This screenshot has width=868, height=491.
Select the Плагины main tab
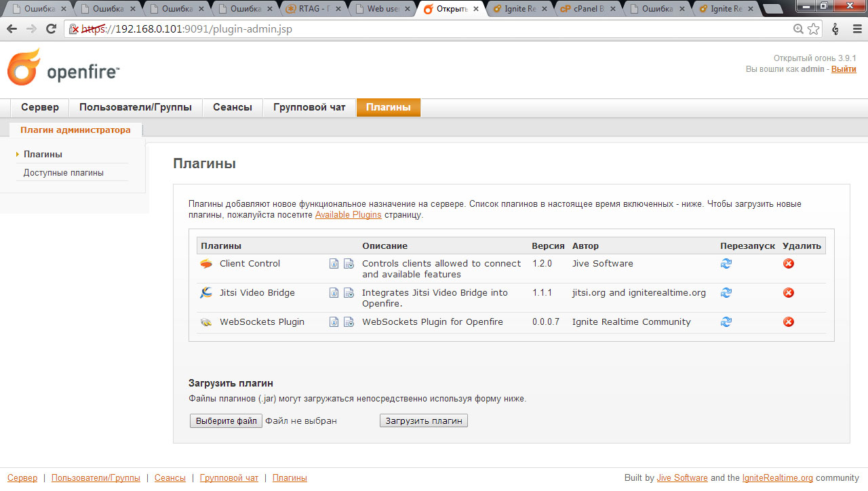(x=389, y=107)
